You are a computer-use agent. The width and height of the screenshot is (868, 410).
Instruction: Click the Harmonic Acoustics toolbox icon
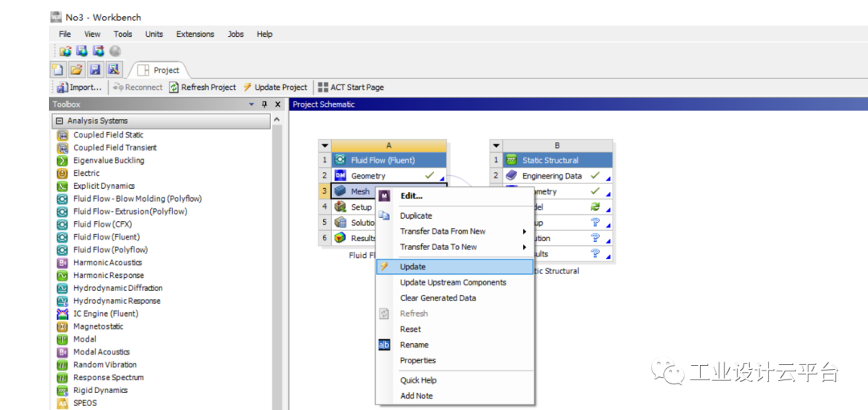[x=63, y=262]
